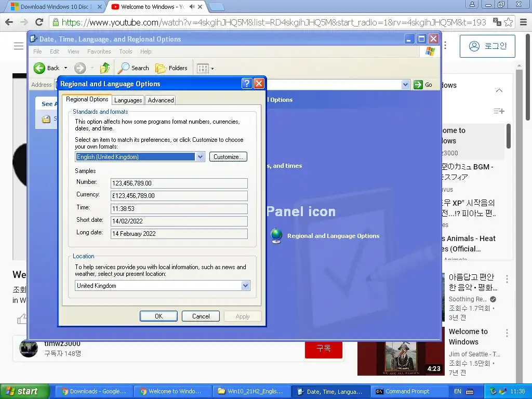Click the Go arrow button

[x=423, y=85]
